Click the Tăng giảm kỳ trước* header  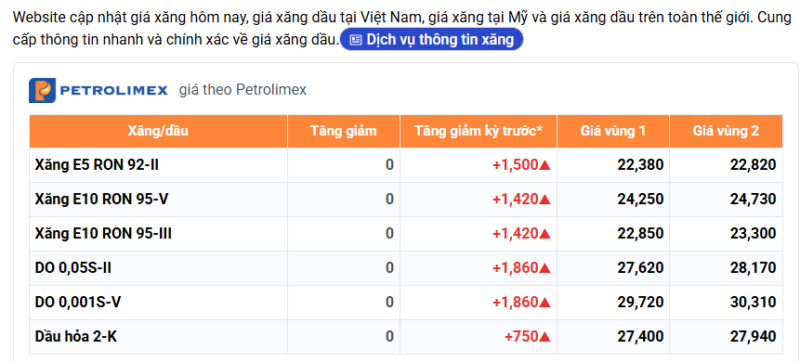point(478,132)
